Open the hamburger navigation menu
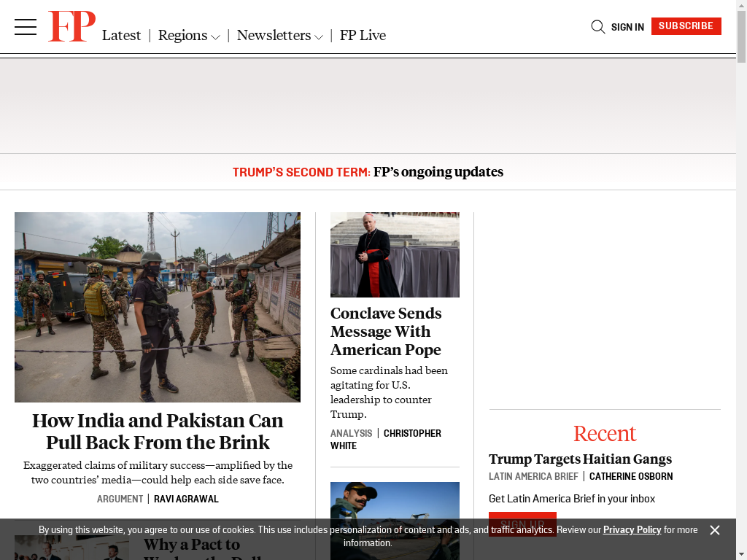 (26, 27)
